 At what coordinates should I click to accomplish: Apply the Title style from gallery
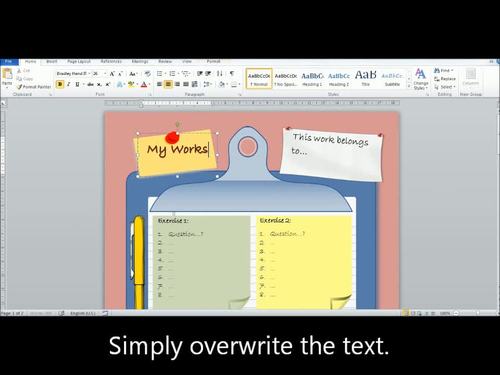click(x=366, y=79)
